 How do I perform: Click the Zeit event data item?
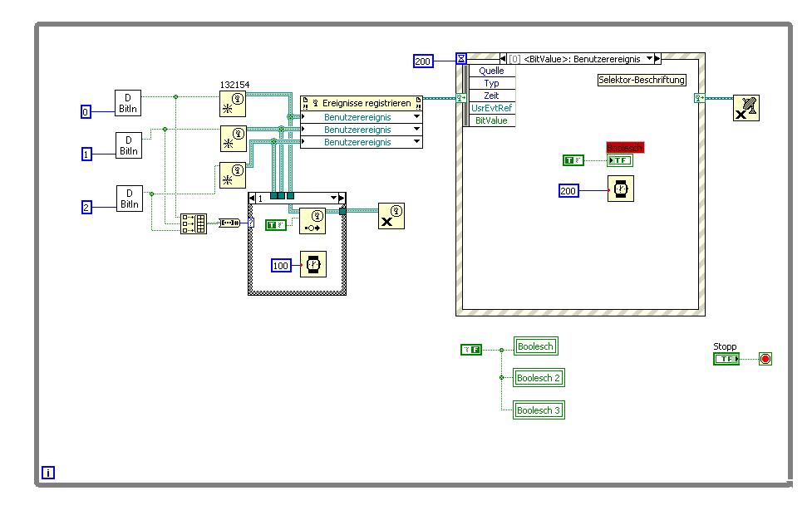(491, 96)
